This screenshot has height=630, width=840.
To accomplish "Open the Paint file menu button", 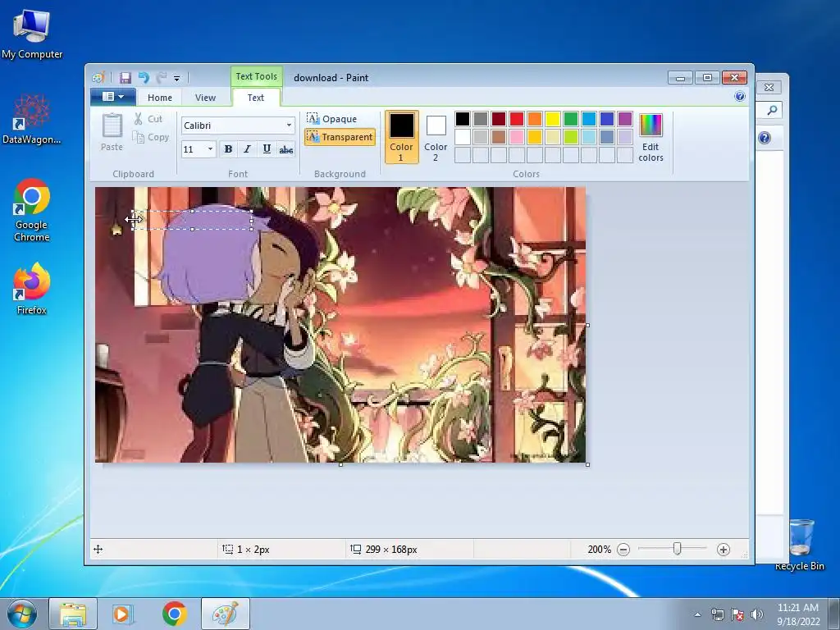I will 112,97.
